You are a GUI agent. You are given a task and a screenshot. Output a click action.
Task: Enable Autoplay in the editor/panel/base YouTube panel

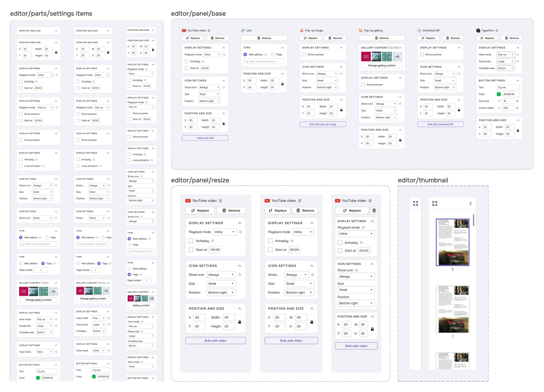tap(186, 61)
